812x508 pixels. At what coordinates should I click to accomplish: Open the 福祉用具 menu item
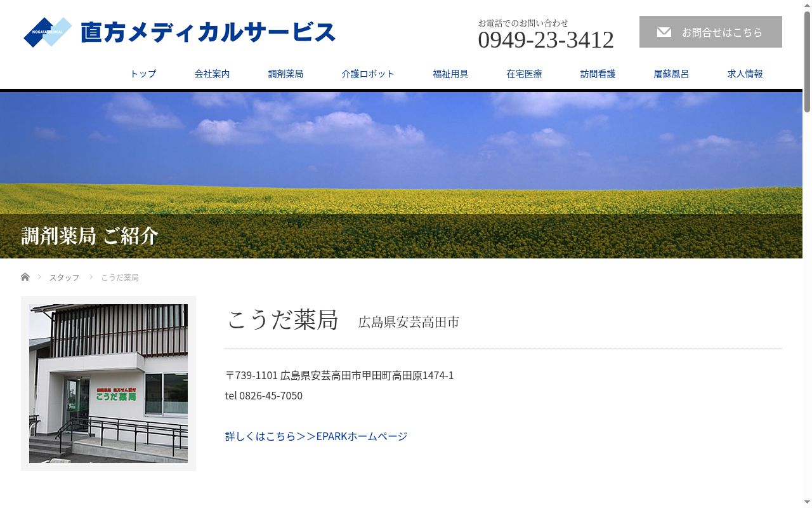(450, 74)
